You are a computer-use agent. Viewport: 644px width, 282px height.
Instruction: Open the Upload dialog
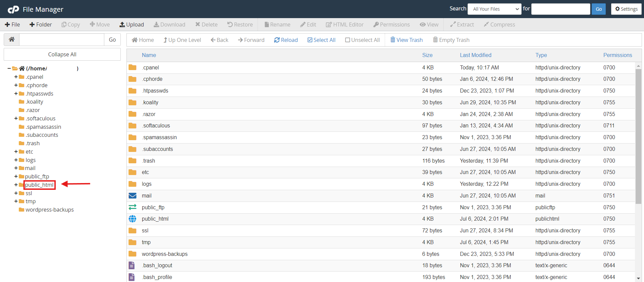coord(132,24)
